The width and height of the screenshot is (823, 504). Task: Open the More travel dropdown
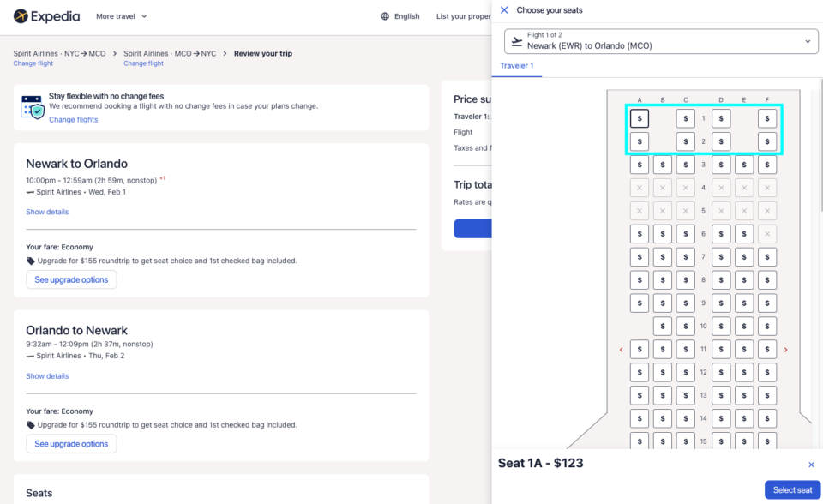pos(121,15)
